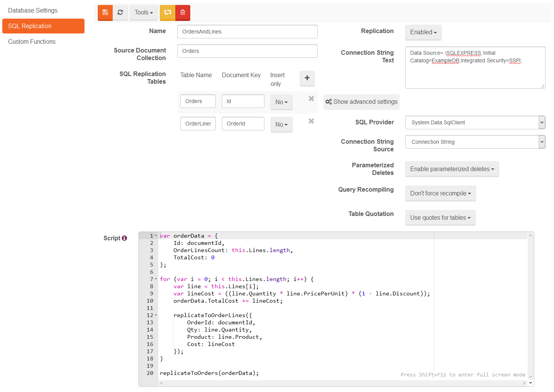Click inside the Name field showing OrdersAndLines
This screenshot has height=392, width=554.
(247, 32)
